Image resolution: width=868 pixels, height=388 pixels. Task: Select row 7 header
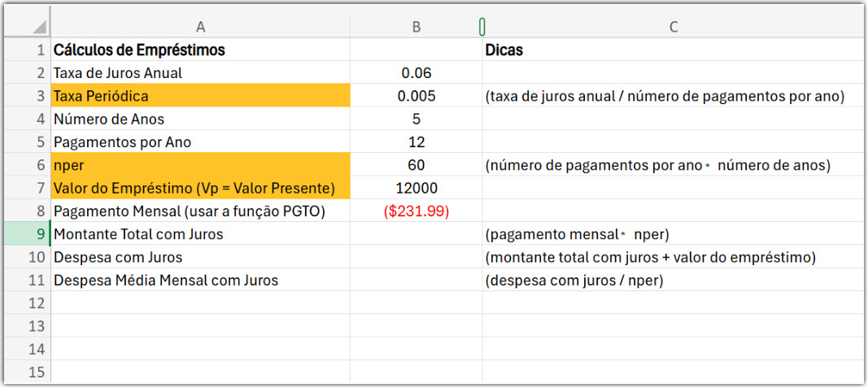(x=27, y=188)
